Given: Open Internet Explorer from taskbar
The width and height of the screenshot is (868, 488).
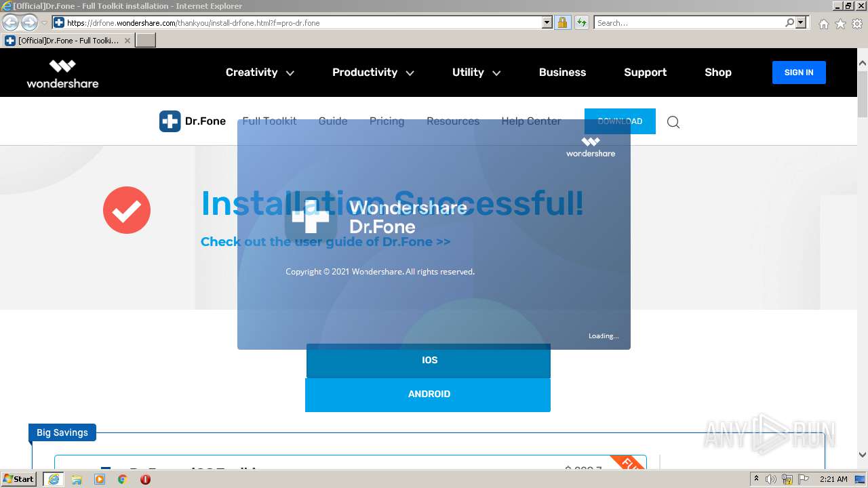Looking at the screenshot, I should coord(54,479).
